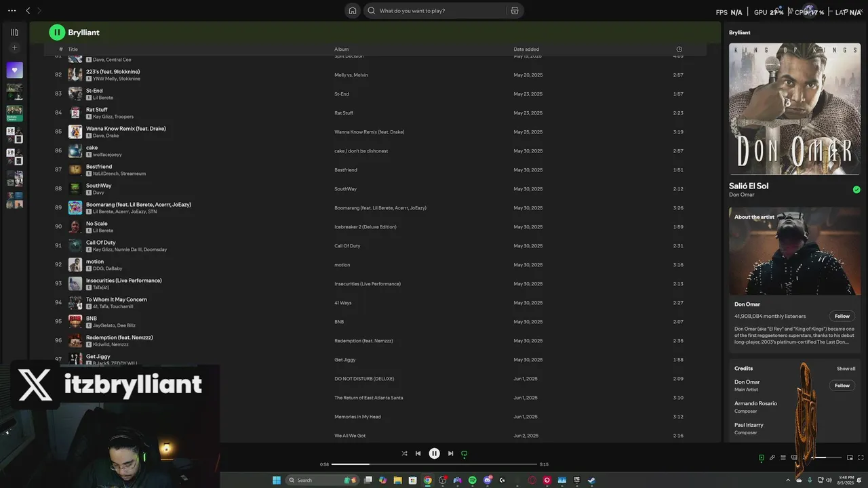The width and height of the screenshot is (868, 488).
Task: Open the miniplayer
Action: coord(850,457)
